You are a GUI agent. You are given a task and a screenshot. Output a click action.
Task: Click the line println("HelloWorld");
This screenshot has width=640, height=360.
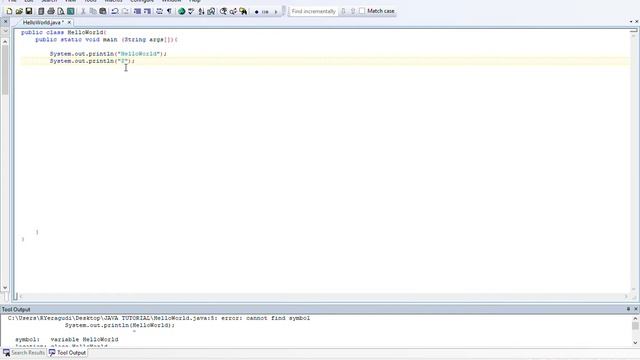108,54
